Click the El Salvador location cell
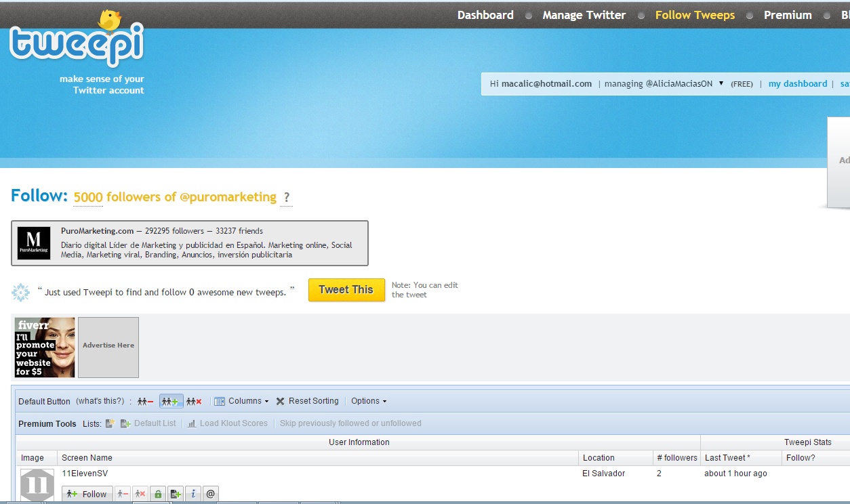 (604, 474)
